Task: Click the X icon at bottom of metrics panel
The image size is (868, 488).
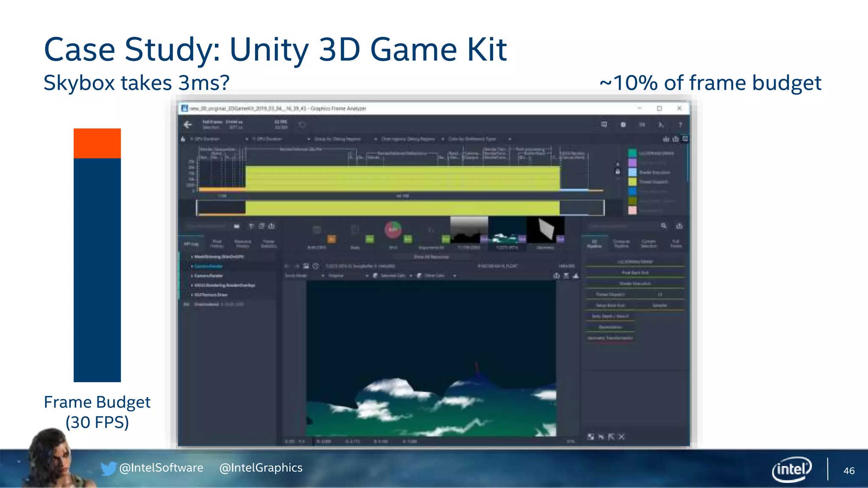Action: coord(621,437)
